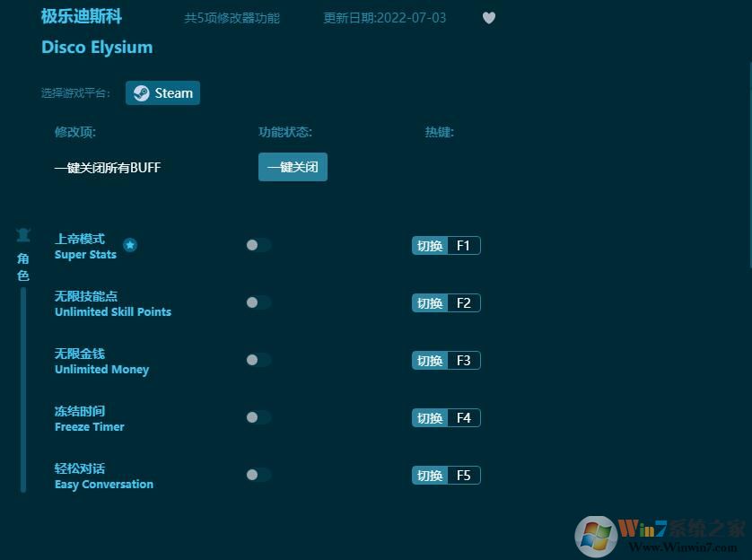
Task: Click the 切换 F4 hotkey for Freeze Timer
Action: pos(446,417)
